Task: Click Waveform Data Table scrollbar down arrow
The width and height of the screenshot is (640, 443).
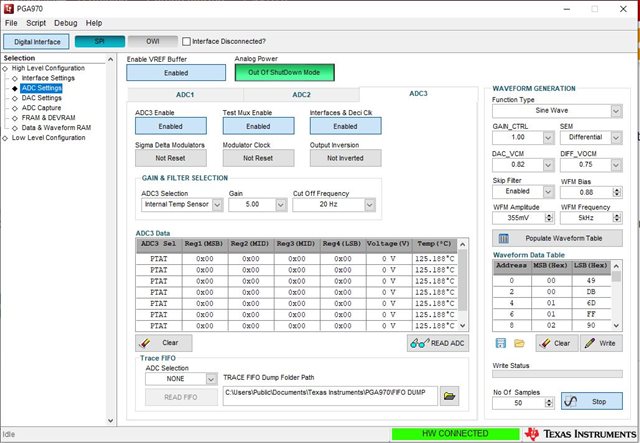Action: click(616, 325)
